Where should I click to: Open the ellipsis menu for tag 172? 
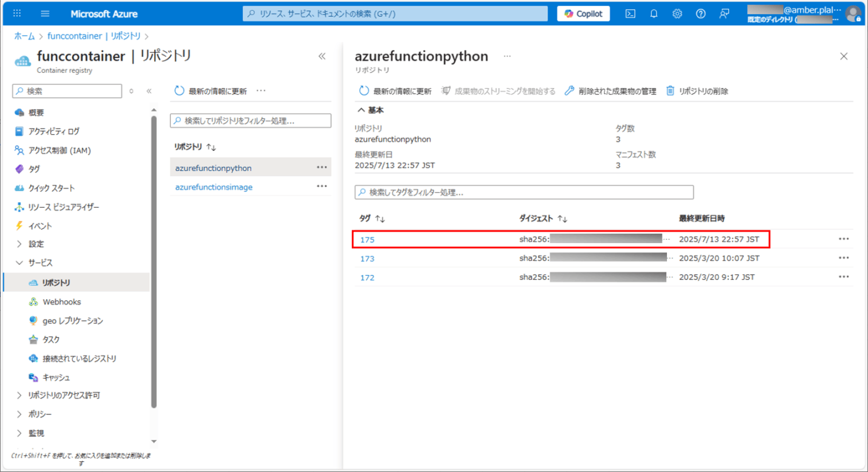[844, 276]
